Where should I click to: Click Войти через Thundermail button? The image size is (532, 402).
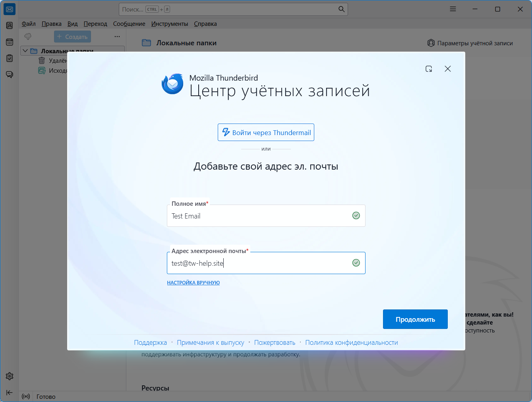[266, 132]
